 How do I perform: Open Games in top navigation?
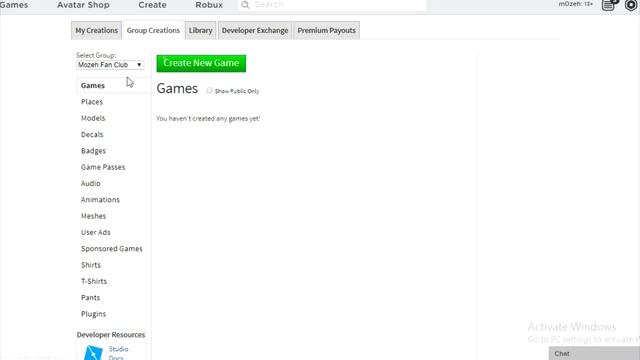click(14, 5)
